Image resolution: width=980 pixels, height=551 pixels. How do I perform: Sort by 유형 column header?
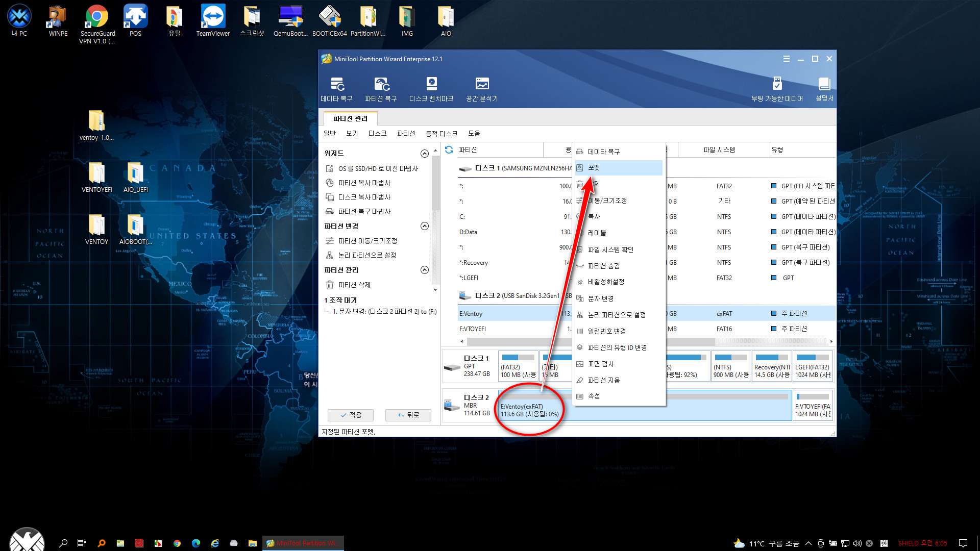click(802, 149)
